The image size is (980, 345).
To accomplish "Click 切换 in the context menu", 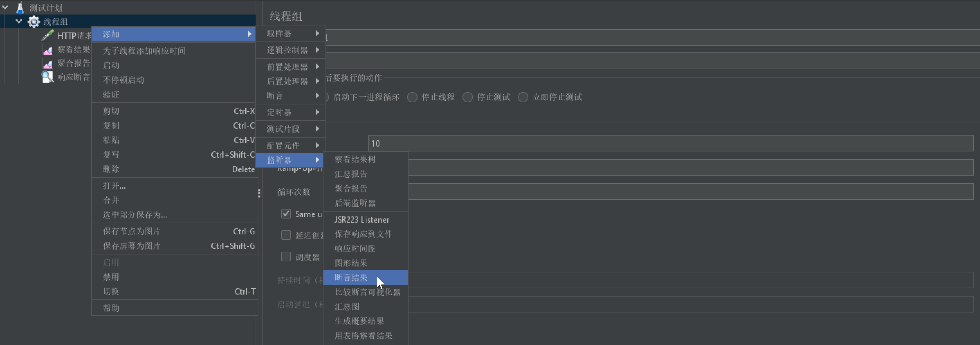I will coord(174,291).
